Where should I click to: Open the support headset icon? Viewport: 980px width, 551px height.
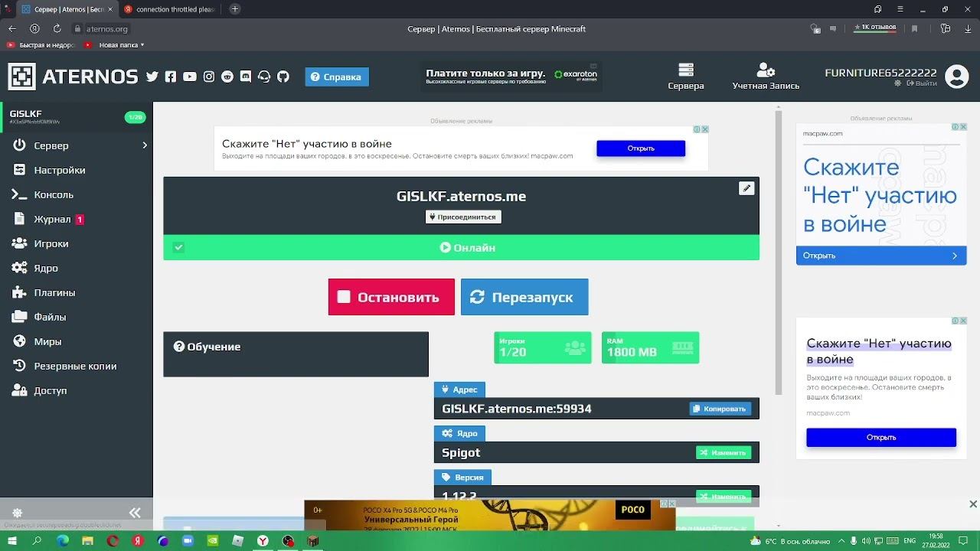264,77
